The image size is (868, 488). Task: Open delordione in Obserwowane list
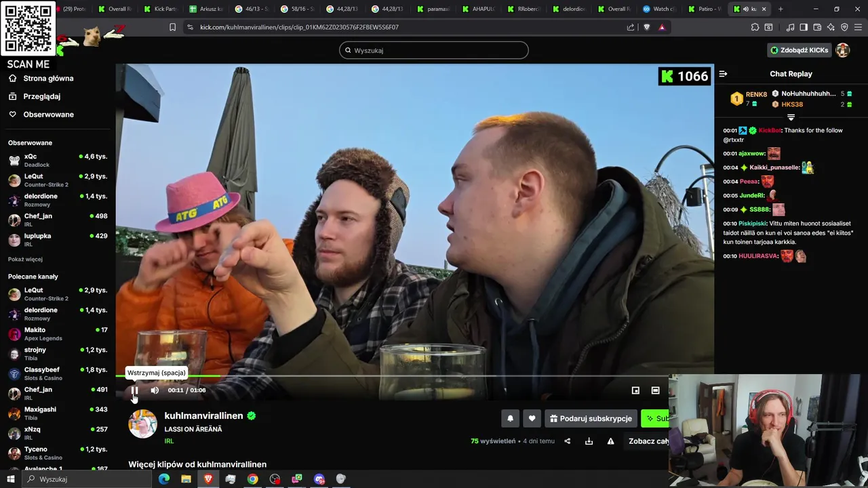point(57,200)
